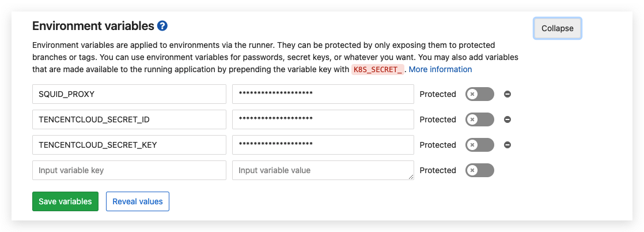The width and height of the screenshot is (644, 232).
Task: Click the TENCENTCLOUD_SECRET_ID key field
Action: pos(129,119)
